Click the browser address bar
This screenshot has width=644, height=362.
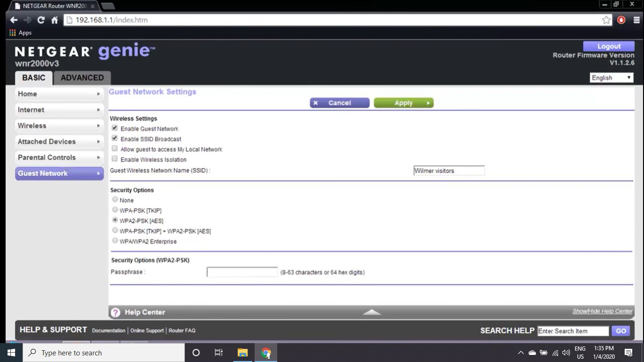pyautogui.click(x=337, y=20)
